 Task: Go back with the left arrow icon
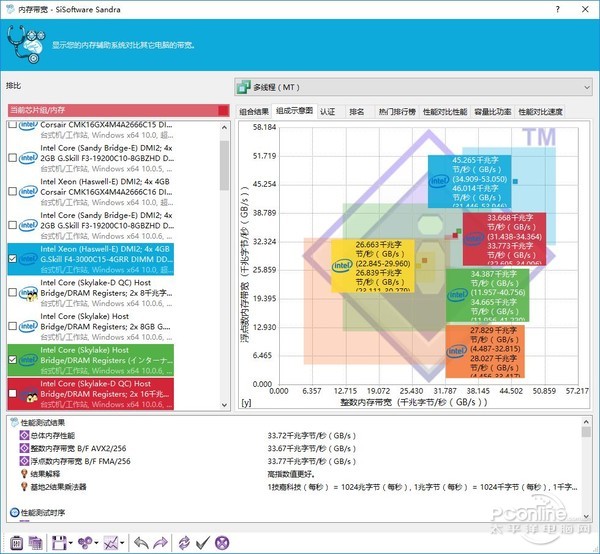[x=141, y=543]
